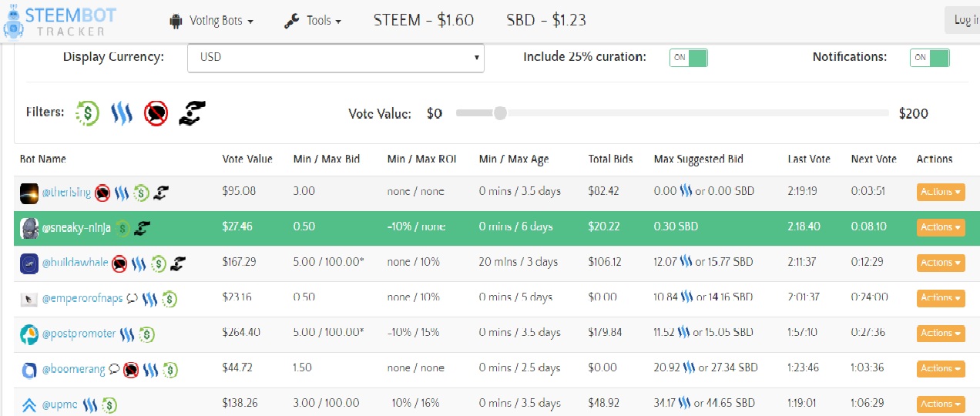The width and height of the screenshot is (980, 416).
Task: Click the dollar icon beside @upme
Action: [x=109, y=404]
